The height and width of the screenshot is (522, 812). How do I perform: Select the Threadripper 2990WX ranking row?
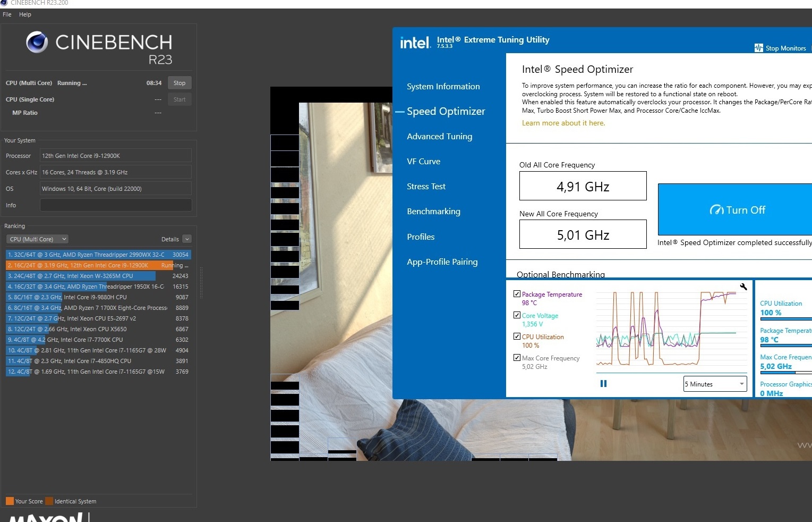[x=98, y=255]
